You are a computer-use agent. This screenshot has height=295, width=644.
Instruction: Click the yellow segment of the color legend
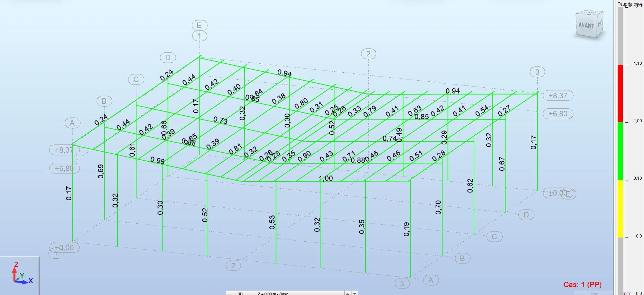[x=620, y=208]
